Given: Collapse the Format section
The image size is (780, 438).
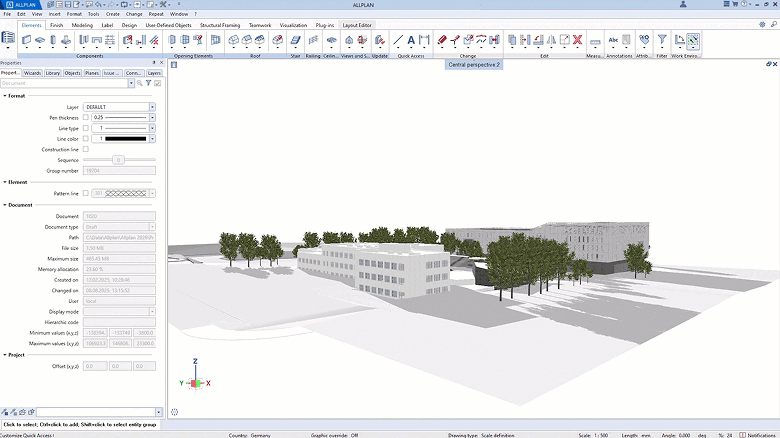Looking at the screenshot, I should 4,96.
